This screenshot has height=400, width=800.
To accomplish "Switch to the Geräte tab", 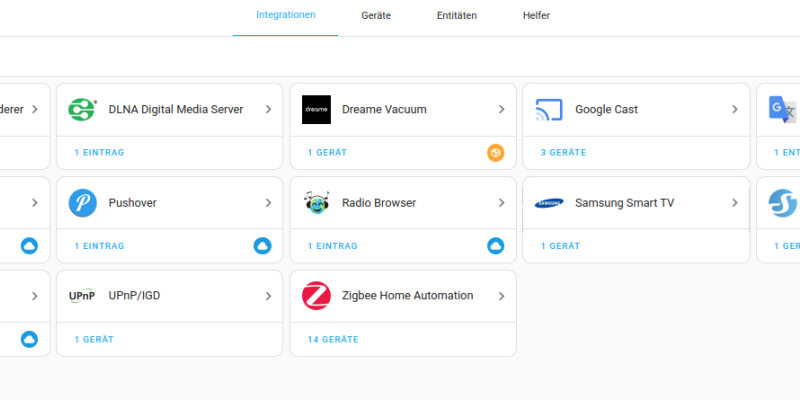I will click(x=376, y=16).
